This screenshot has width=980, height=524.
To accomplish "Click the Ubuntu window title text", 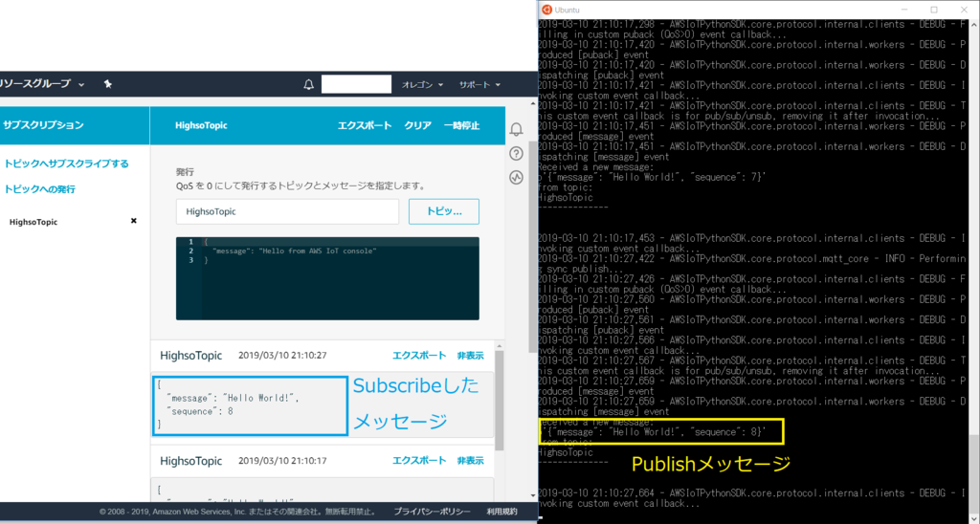I will [x=567, y=10].
